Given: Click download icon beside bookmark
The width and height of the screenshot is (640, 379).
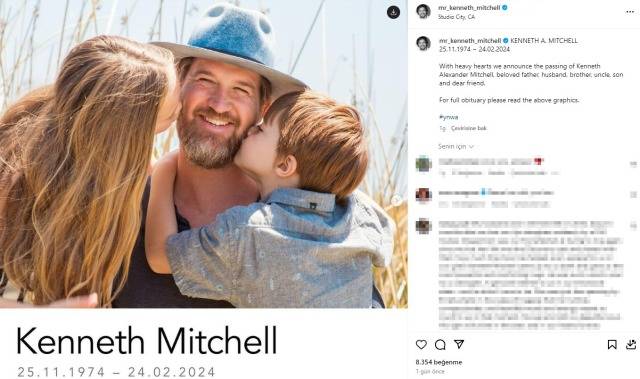Looking at the screenshot, I should click(631, 345).
